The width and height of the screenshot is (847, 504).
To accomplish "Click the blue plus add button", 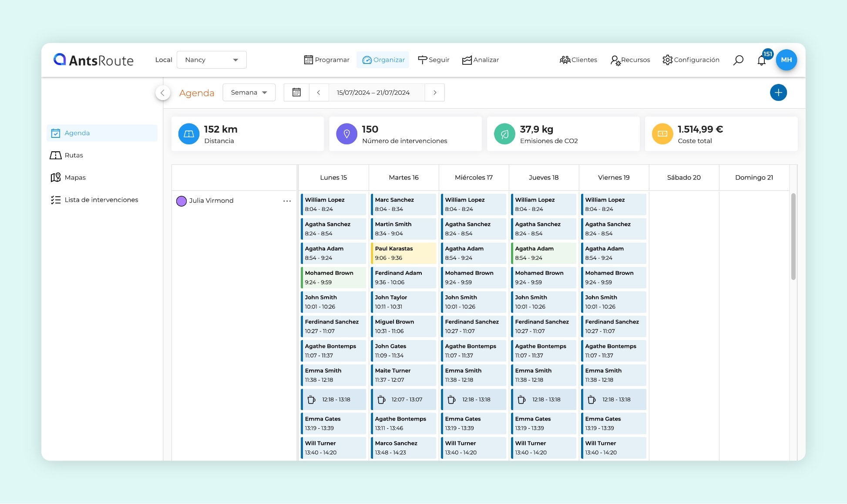I will pos(778,93).
